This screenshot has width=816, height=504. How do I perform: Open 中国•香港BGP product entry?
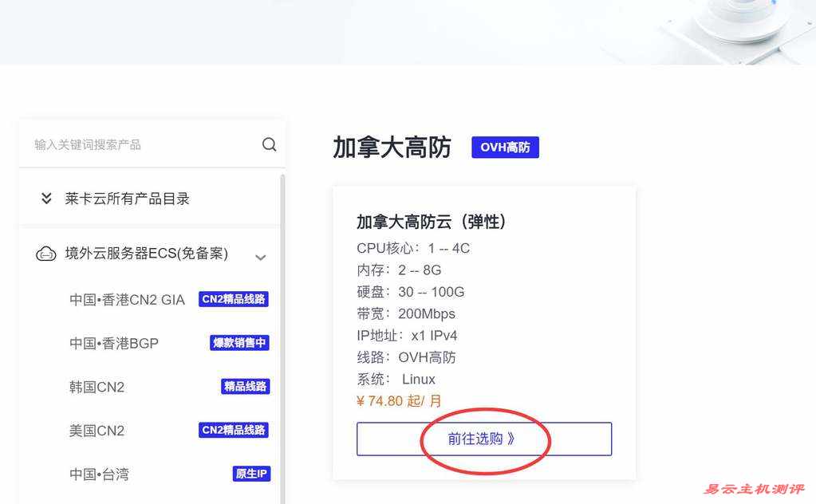tap(114, 343)
